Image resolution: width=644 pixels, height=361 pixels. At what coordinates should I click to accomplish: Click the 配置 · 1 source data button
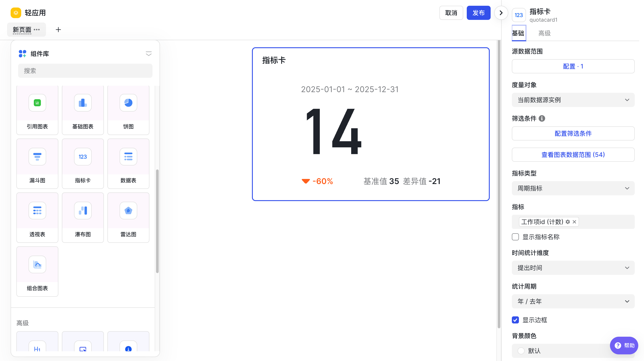(x=573, y=66)
